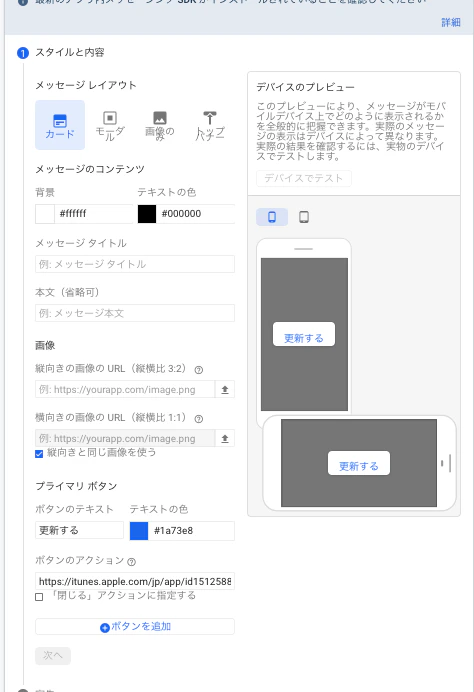Edit the itunes.apple.com button action URL

[x=135, y=581]
